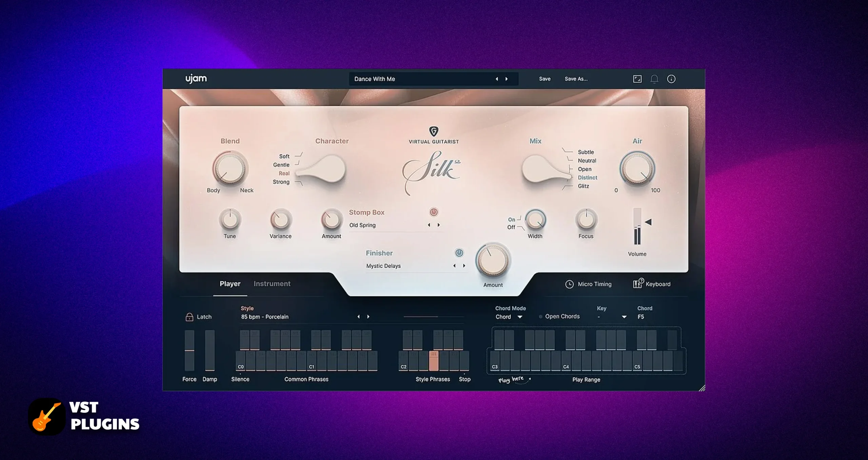Click the Save button
This screenshot has height=460, width=868.
[x=545, y=79]
